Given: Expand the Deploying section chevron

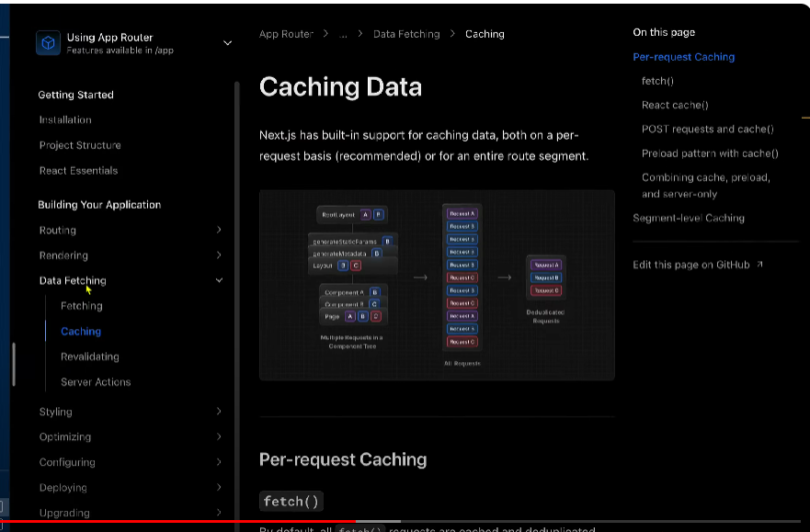Looking at the screenshot, I should [x=219, y=487].
